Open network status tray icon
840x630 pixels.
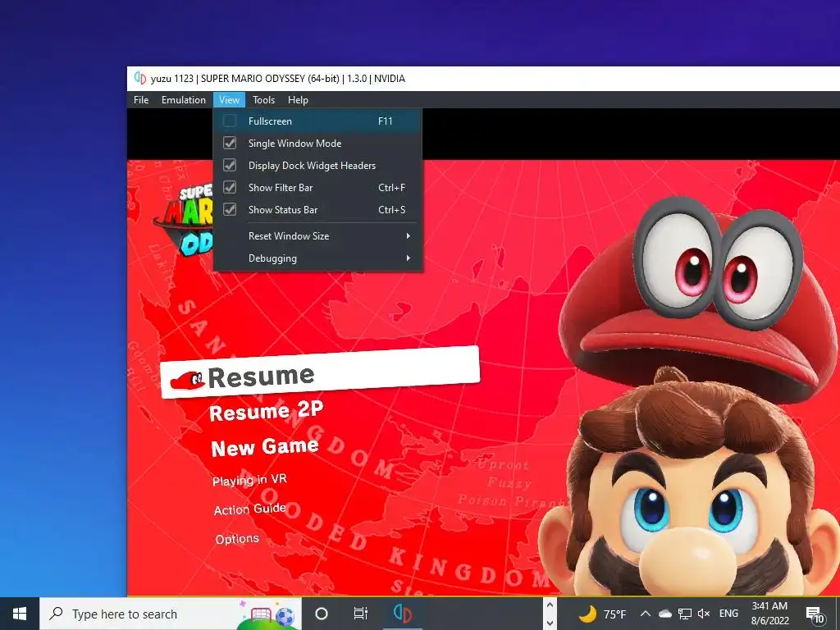pos(685,614)
